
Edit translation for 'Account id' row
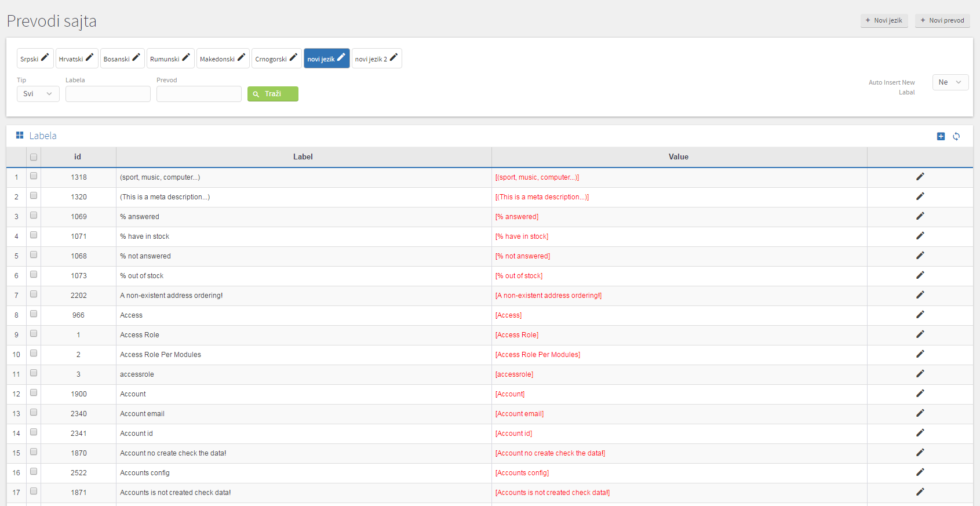pos(920,433)
